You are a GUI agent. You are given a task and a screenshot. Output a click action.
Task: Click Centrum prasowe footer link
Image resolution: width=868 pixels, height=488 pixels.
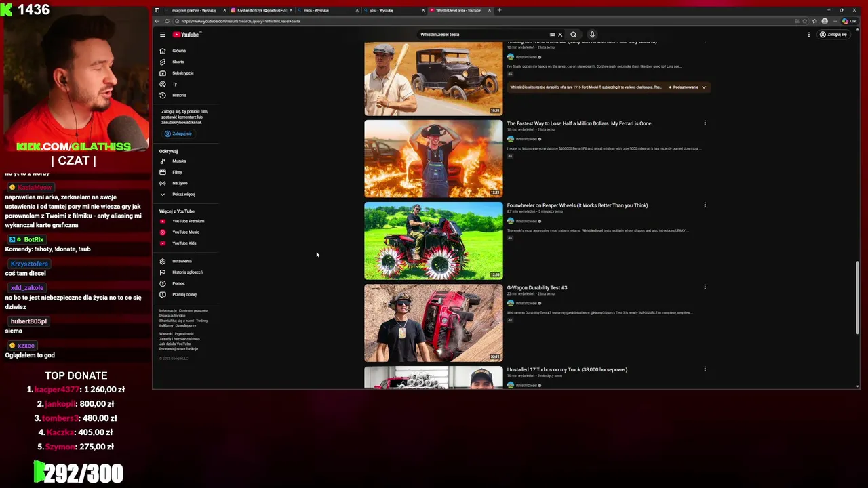(193, 310)
